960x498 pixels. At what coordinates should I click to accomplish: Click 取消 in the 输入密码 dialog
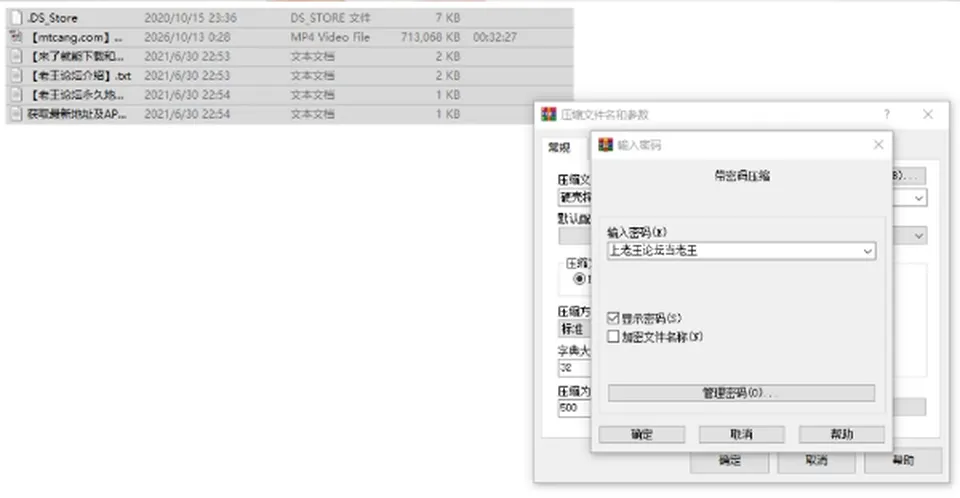741,434
